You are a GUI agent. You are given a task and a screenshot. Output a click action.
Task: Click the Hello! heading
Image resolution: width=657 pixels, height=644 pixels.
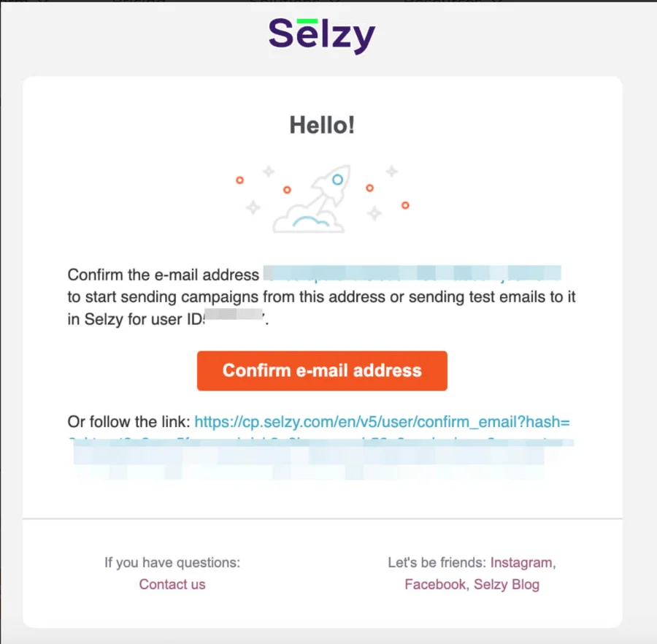(x=322, y=125)
